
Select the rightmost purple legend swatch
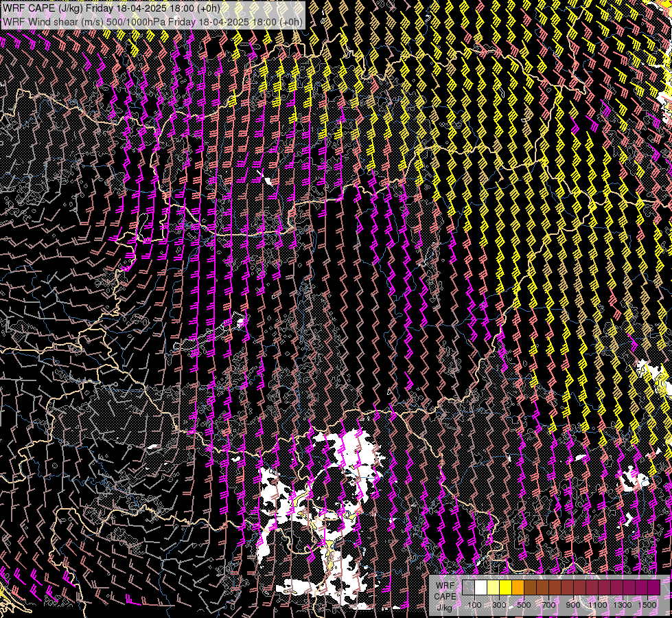[654, 587]
